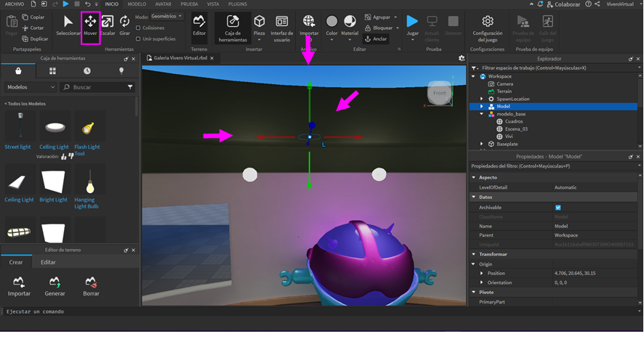Open the terrain Editor
644x347 pixels.
(199, 26)
